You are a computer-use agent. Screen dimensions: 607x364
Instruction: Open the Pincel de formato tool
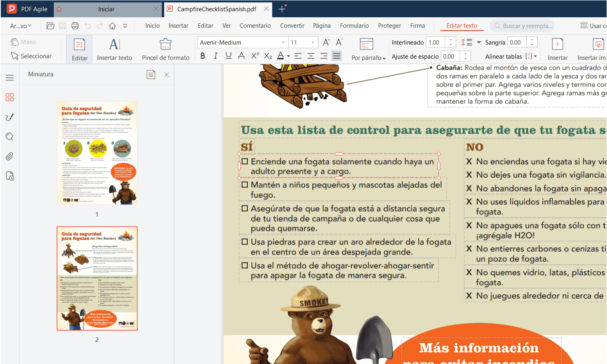pyautogui.click(x=165, y=49)
